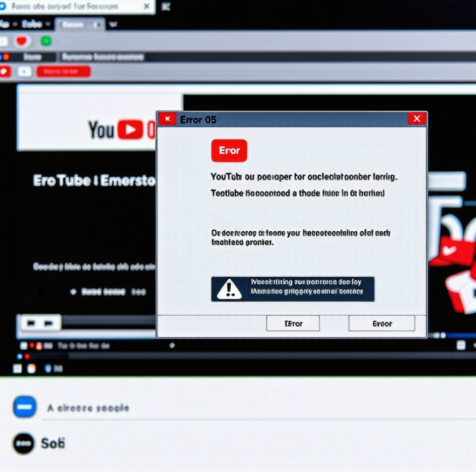Viewport: 476px width, 472px height.
Task: Click the red icon in the Error 05 title bar
Action: pyautogui.click(x=167, y=119)
